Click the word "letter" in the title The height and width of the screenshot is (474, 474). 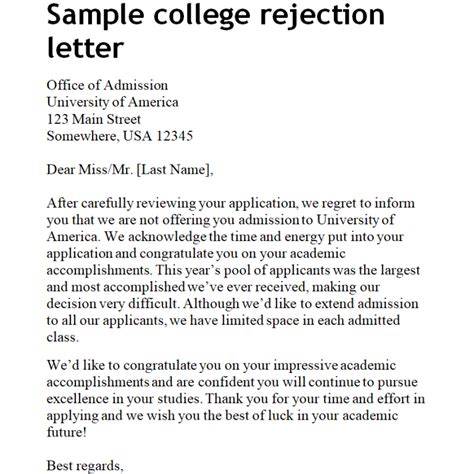click(x=85, y=48)
